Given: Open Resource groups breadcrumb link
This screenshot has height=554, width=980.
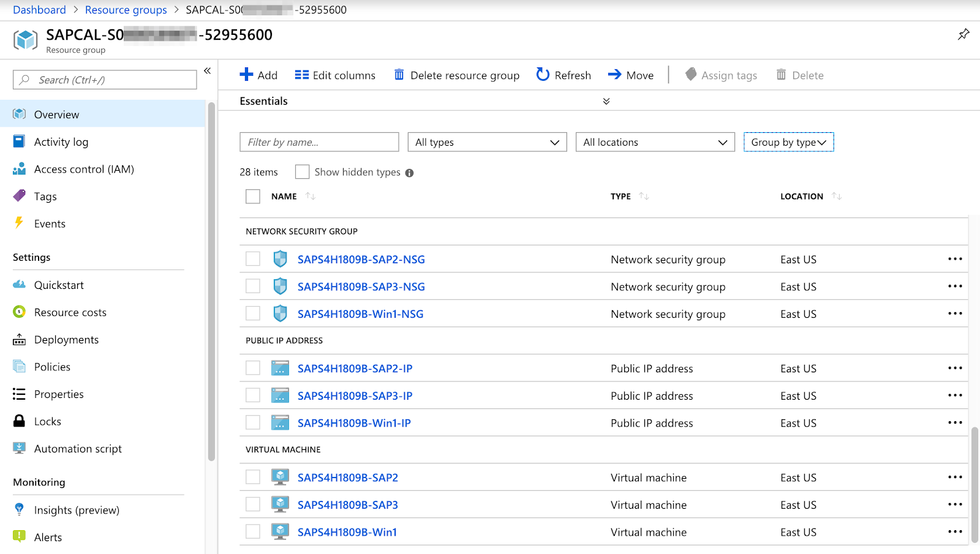Looking at the screenshot, I should [x=126, y=10].
